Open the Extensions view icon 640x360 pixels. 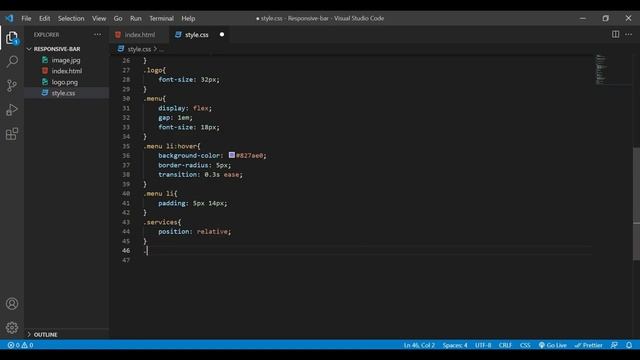(12, 134)
